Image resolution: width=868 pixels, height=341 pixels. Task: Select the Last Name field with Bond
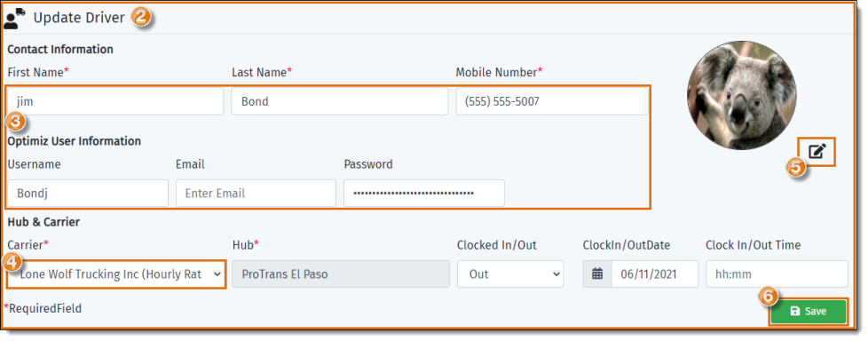click(x=339, y=101)
